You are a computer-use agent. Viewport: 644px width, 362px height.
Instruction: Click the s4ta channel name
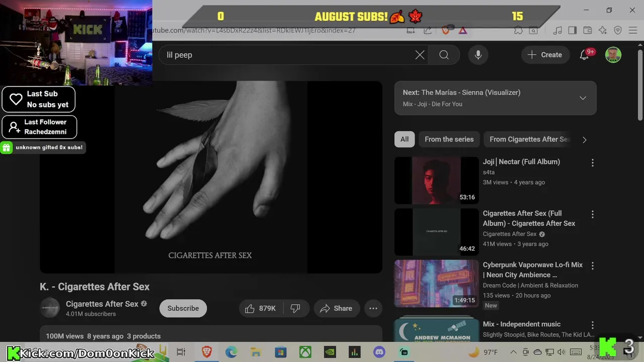(489, 172)
